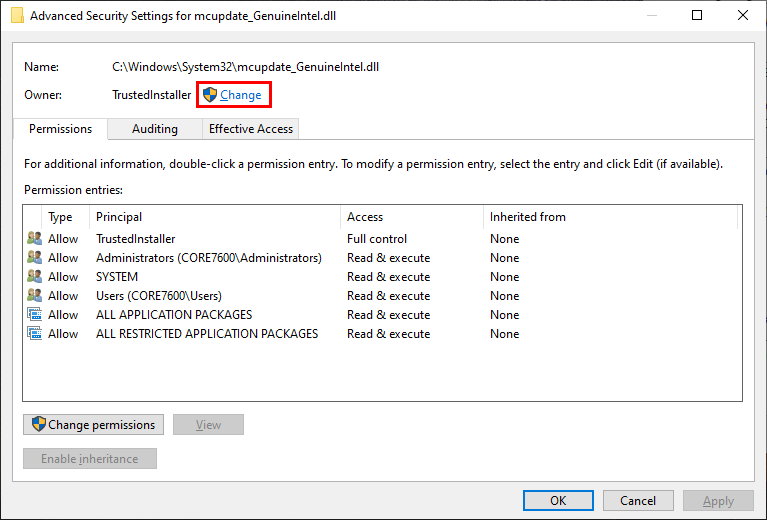Screen dimensions: 767x520
Task: Click the ALL APPLICATION PACKAGES entry icon
Action: tap(34, 315)
